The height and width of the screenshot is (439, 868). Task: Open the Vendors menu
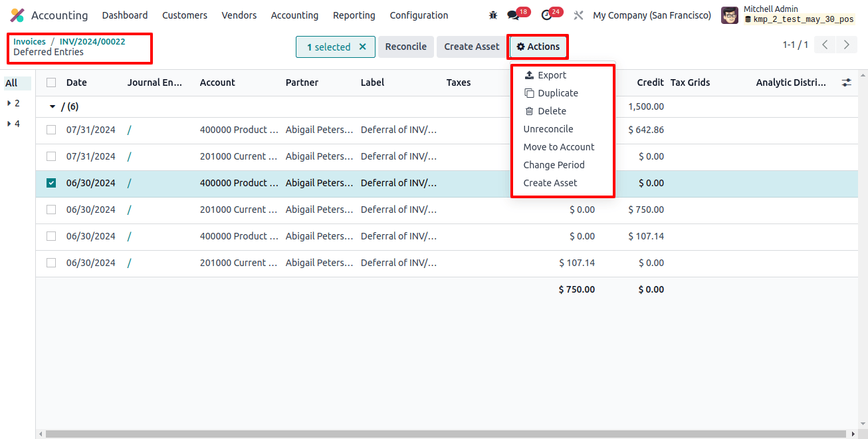tap(239, 15)
